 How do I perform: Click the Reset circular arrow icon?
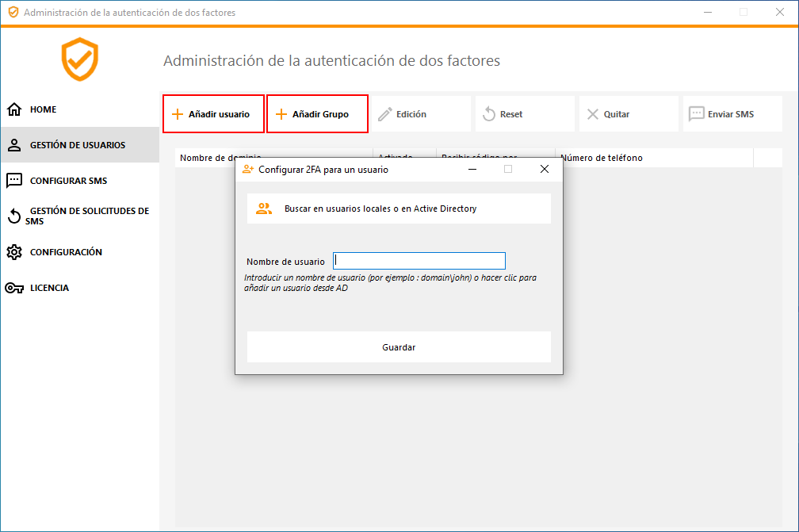tap(490, 113)
